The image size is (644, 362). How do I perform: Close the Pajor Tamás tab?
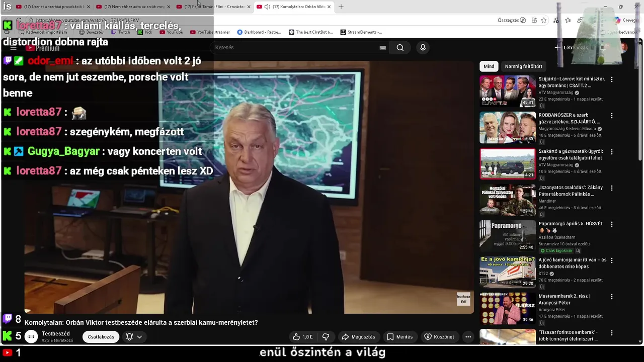coord(249,7)
